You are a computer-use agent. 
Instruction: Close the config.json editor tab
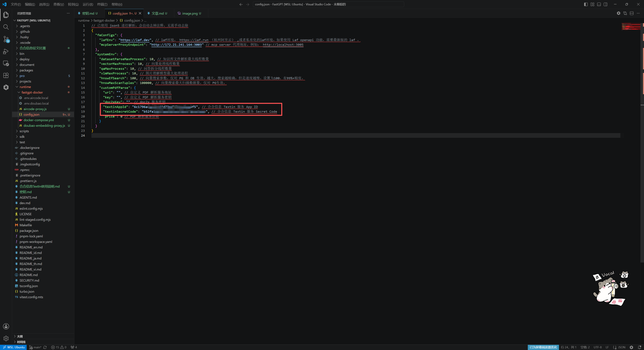coord(140,13)
